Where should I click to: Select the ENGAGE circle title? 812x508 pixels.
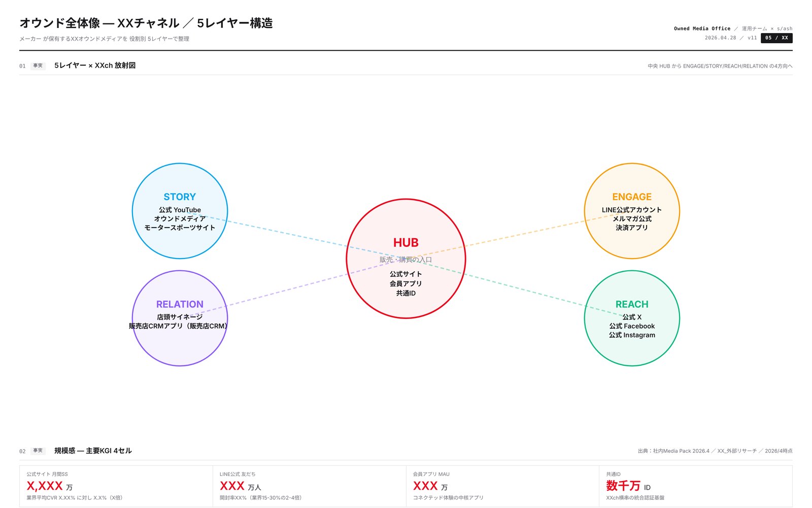[632, 197]
